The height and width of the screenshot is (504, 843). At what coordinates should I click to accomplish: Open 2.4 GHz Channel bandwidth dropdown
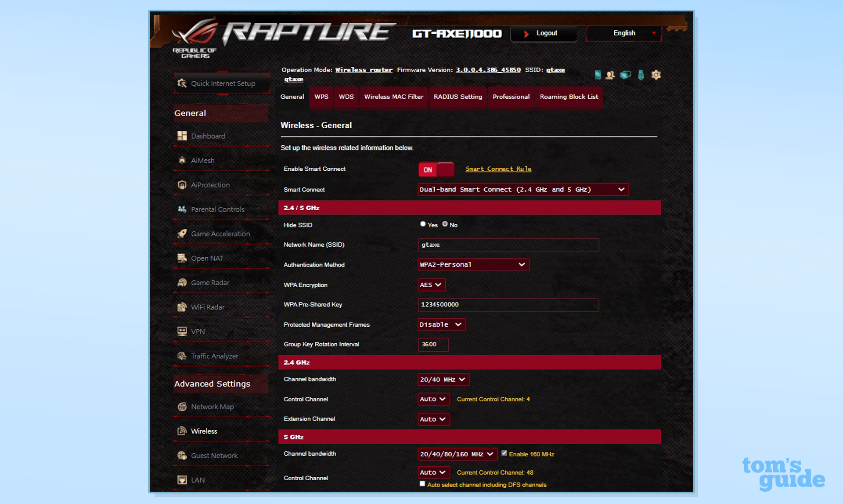(443, 379)
